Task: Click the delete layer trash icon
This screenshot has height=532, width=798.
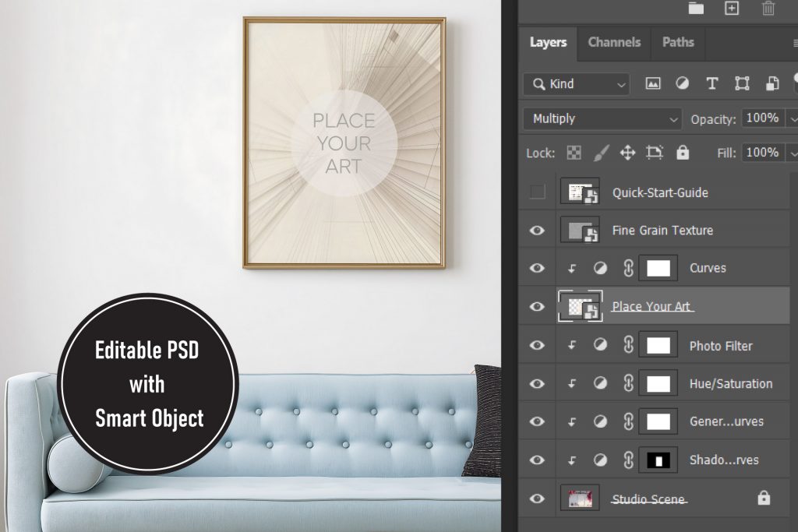Action: point(768,8)
